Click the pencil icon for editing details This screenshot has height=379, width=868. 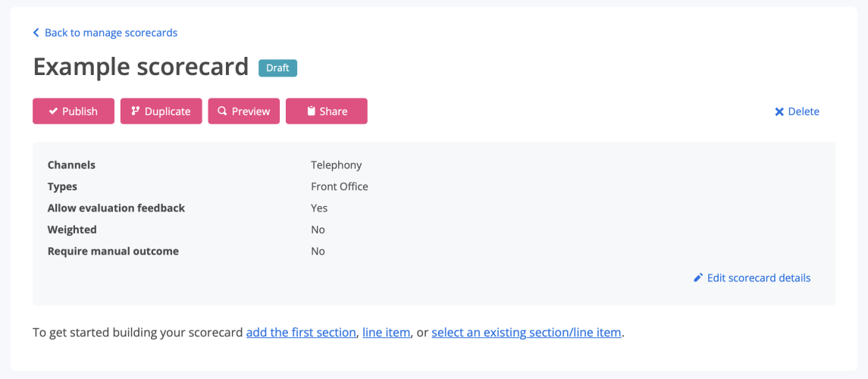point(698,278)
